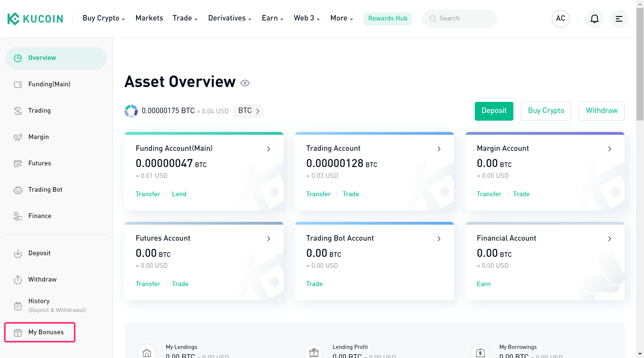The width and height of the screenshot is (644, 358).
Task: Click the search magnifier icon
Action: tap(432, 19)
